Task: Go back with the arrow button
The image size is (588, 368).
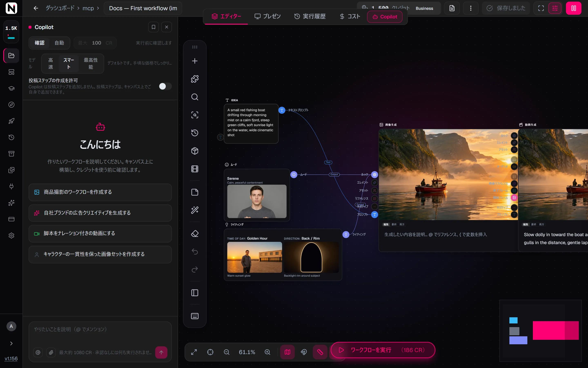Action: pyautogui.click(x=36, y=8)
